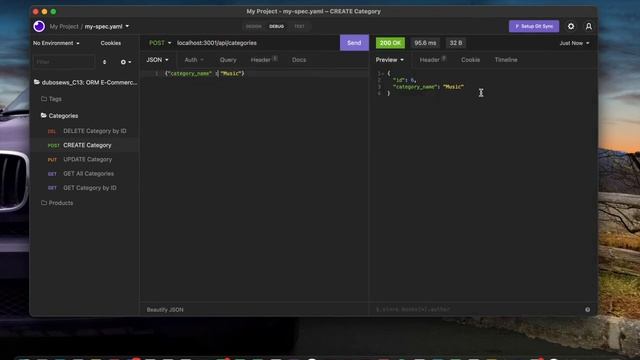Collapse the Categories folder
640x360 pixels.
pos(85,116)
